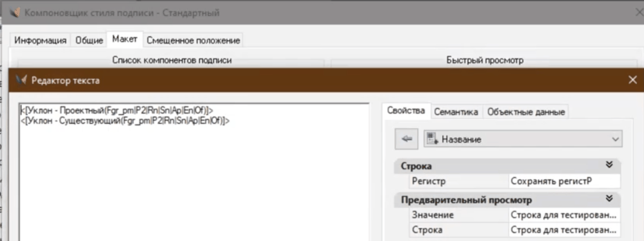The width and height of the screenshot is (644, 241).
Task: Click the Регистр value Сохранять регистР
Action: pos(564,181)
